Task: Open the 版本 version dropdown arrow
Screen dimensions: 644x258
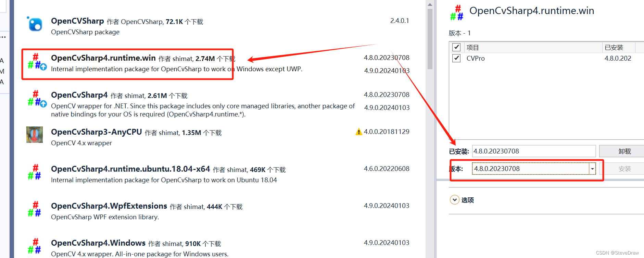Action: coord(592,169)
